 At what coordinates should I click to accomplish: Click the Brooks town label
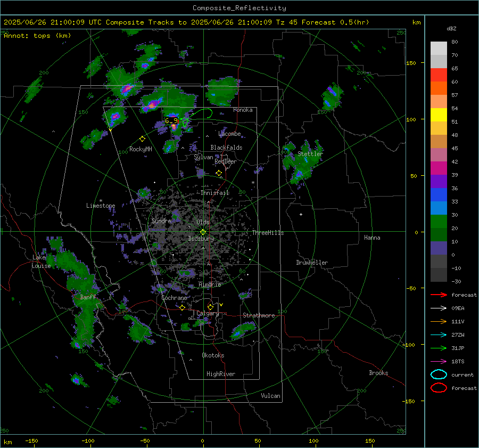pyautogui.click(x=378, y=373)
